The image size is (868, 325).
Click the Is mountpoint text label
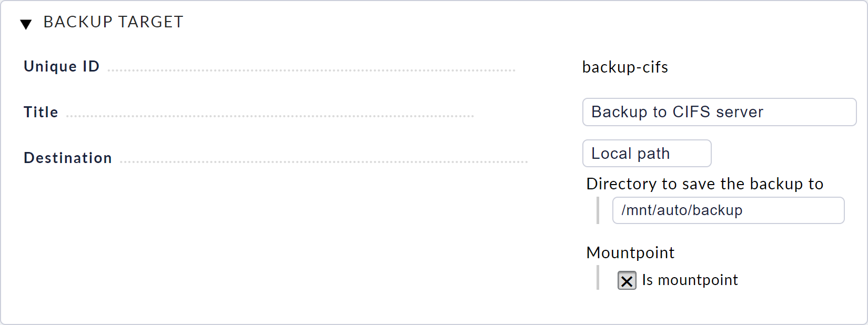(x=690, y=280)
